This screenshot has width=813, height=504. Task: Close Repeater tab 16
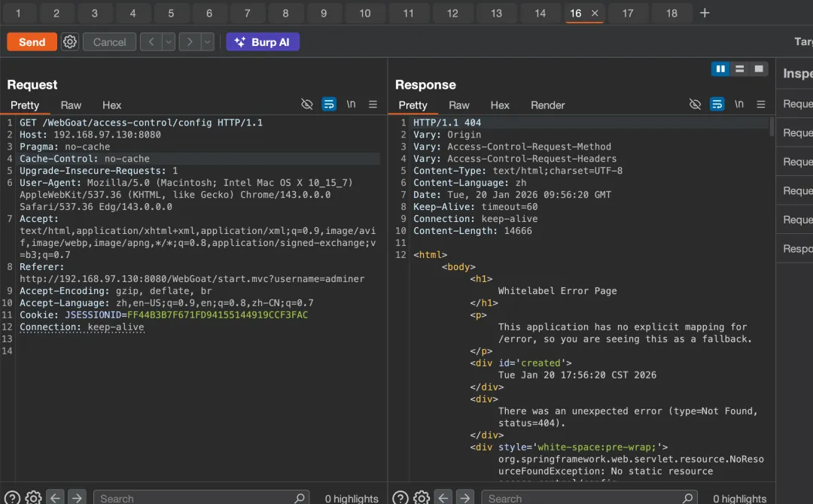pos(595,13)
